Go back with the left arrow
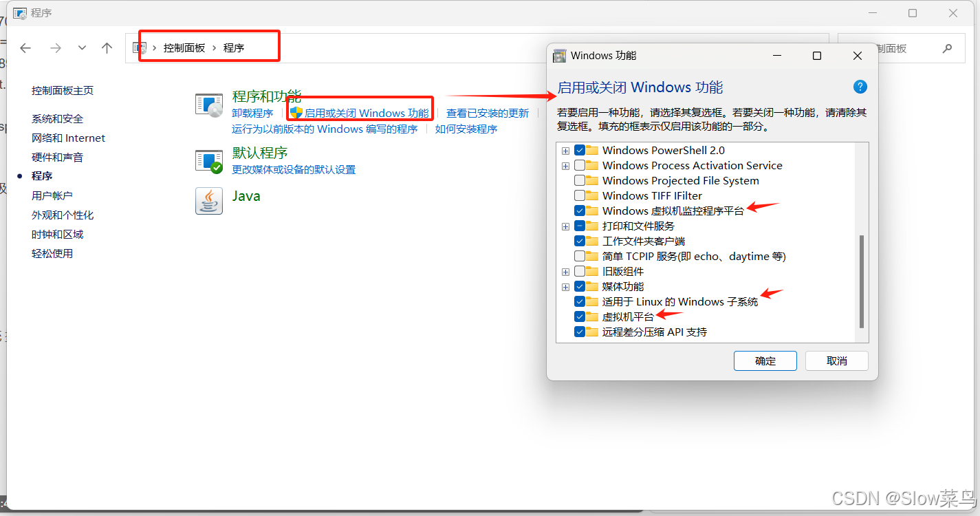Image resolution: width=980 pixels, height=516 pixels. [x=25, y=48]
